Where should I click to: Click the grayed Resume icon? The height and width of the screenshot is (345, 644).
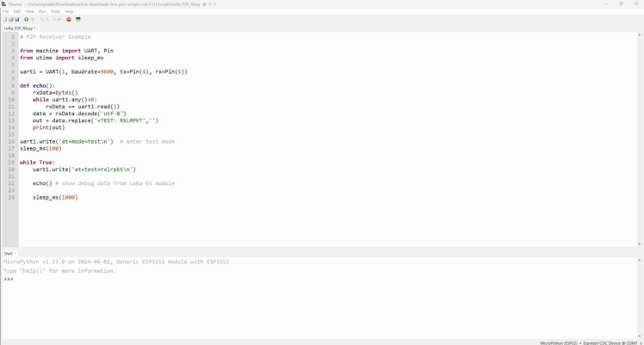(59, 19)
